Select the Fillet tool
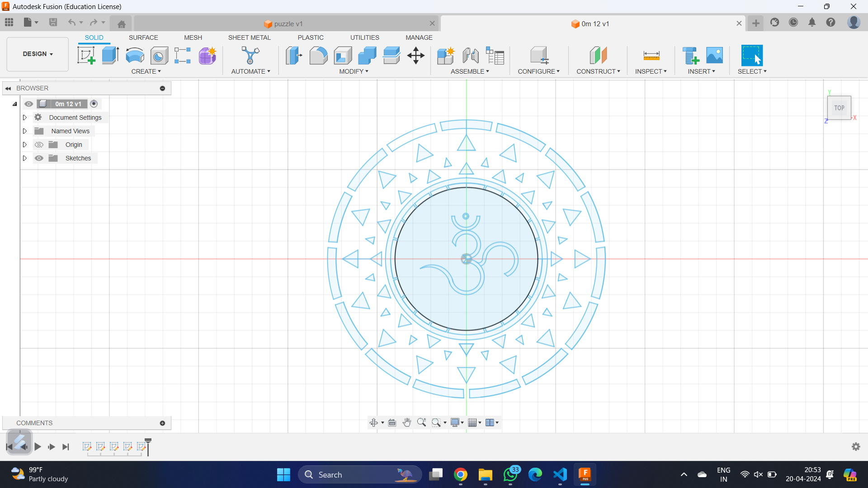The image size is (868, 488). [x=318, y=56]
